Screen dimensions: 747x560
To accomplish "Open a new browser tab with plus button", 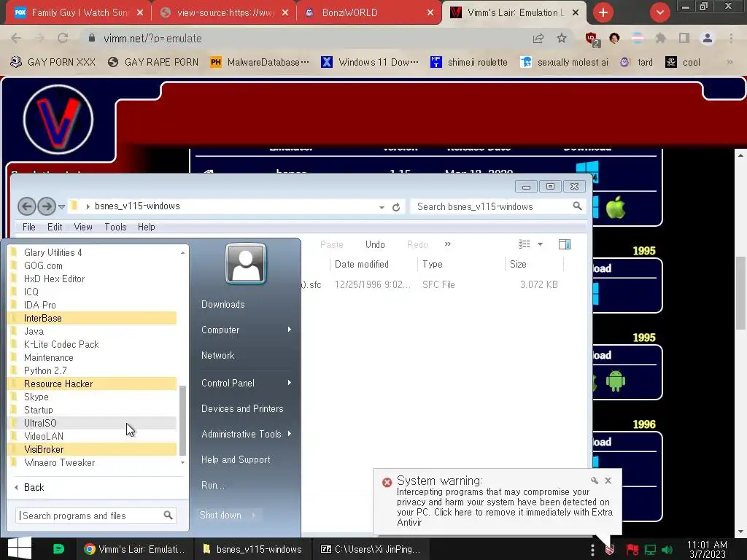I will 603,12.
